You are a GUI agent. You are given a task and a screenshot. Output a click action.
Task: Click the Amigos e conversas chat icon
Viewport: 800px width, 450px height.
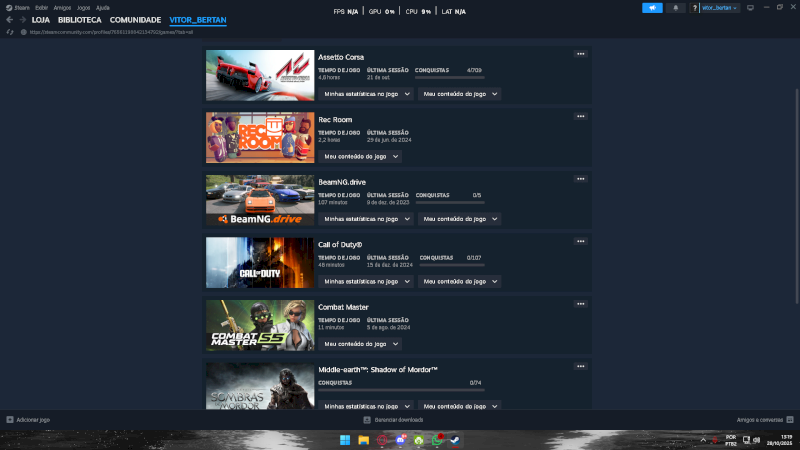790,420
